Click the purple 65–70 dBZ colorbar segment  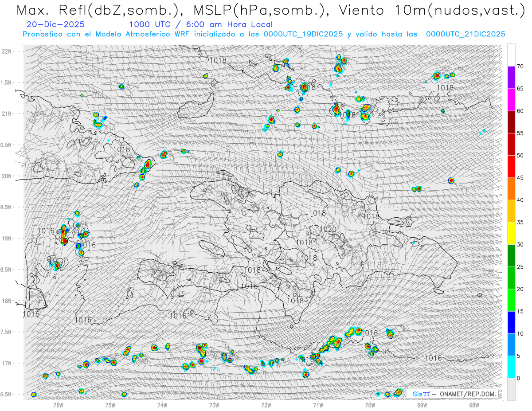click(x=511, y=78)
